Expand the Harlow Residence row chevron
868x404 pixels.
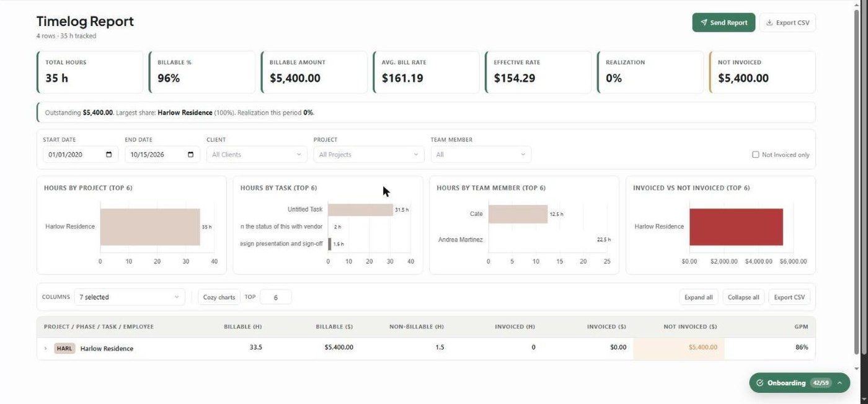click(x=45, y=348)
